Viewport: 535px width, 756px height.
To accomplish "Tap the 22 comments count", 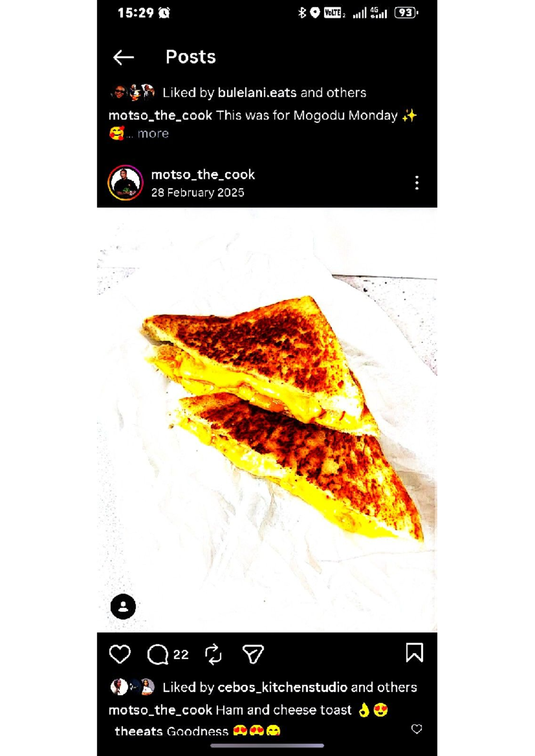I will tap(181, 654).
